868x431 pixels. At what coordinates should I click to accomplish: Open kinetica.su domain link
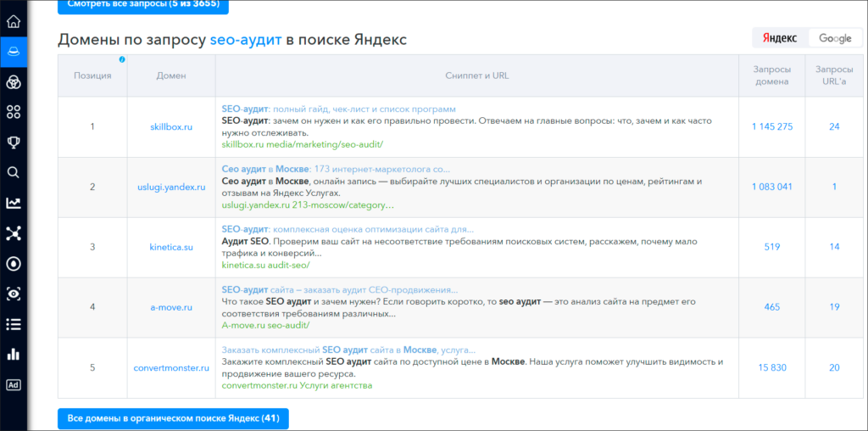pyautogui.click(x=171, y=247)
